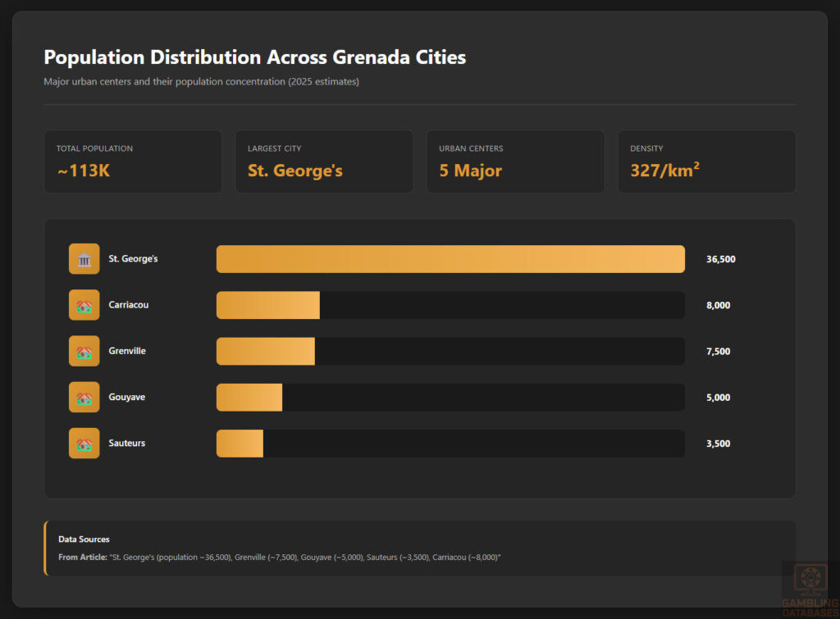Open the Total Population stat card
840x619 pixels.
click(x=133, y=161)
